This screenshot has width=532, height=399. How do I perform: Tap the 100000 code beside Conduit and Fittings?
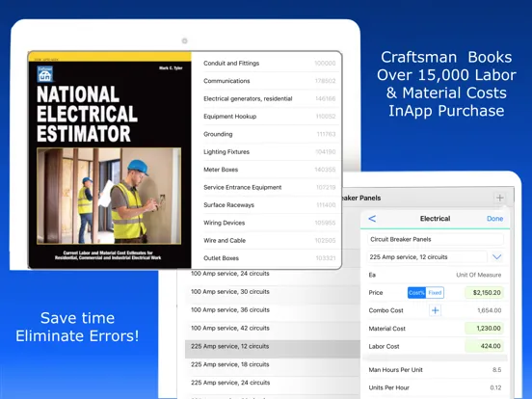[x=325, y=63]
